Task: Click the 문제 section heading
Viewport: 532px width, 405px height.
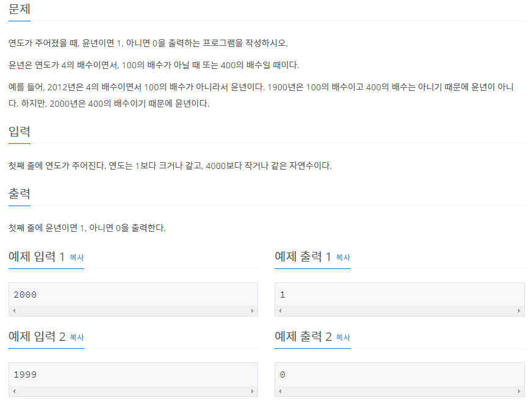Action: [x=18, y=9]
